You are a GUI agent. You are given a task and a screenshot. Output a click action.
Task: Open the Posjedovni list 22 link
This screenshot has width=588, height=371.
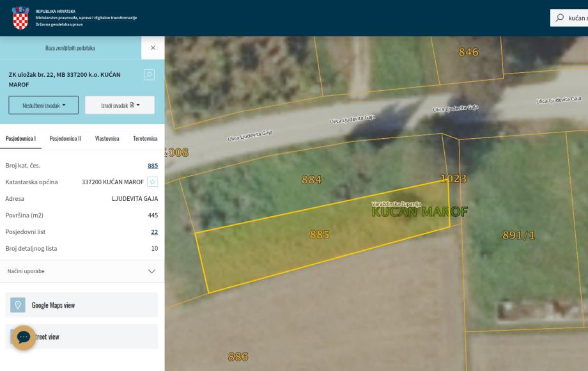click(x=154, y=232)
